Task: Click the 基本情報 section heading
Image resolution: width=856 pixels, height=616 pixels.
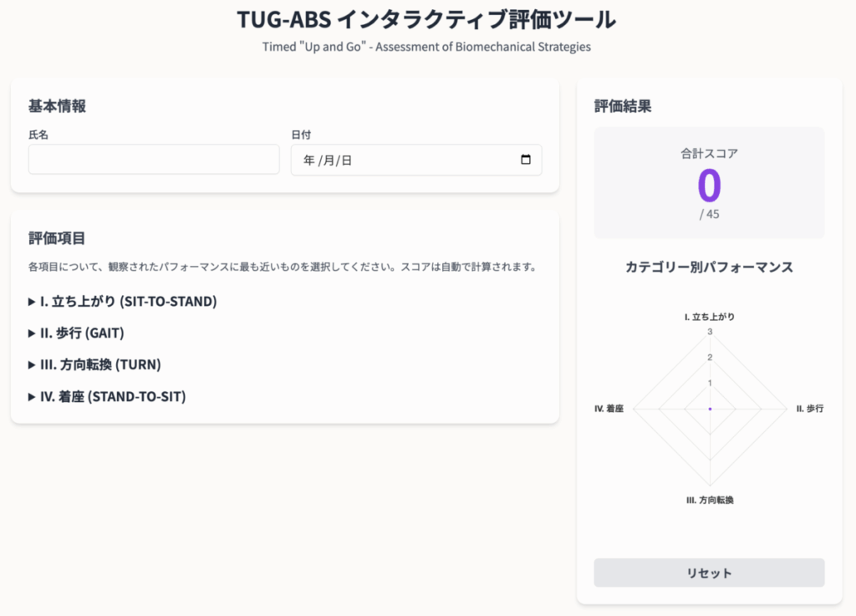Action: click(x=57, y=106)
